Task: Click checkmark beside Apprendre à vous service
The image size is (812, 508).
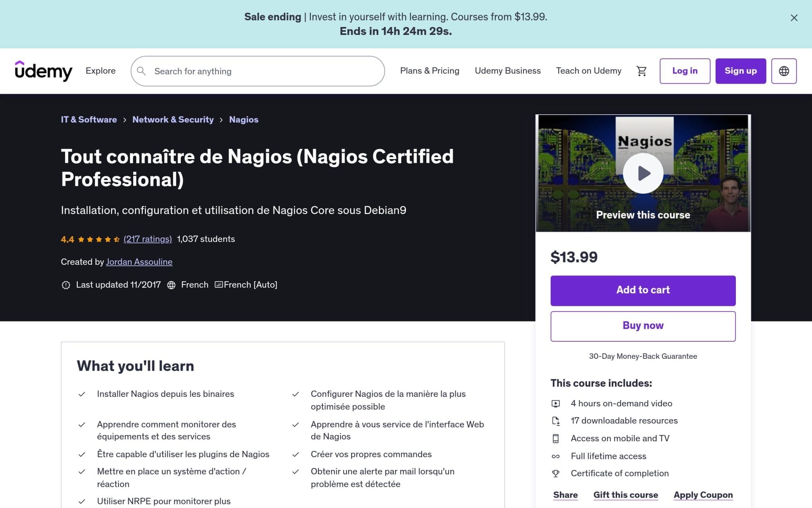Action: tap(295, 425)
